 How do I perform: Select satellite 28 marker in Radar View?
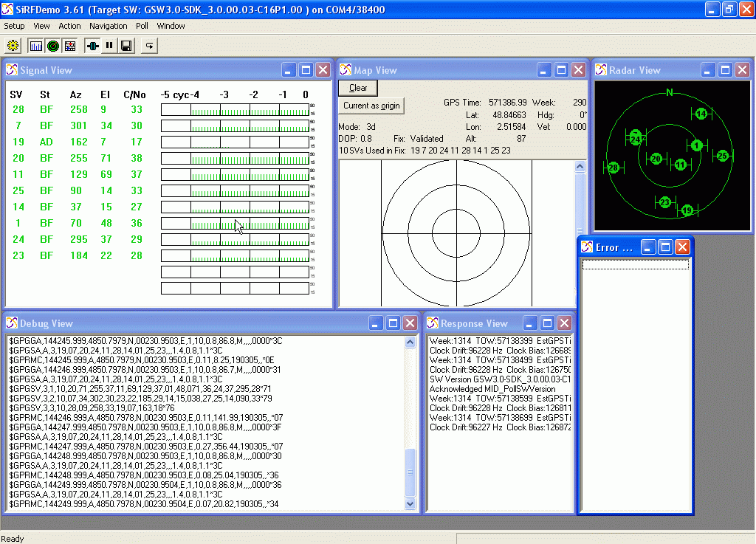[614, 168]
